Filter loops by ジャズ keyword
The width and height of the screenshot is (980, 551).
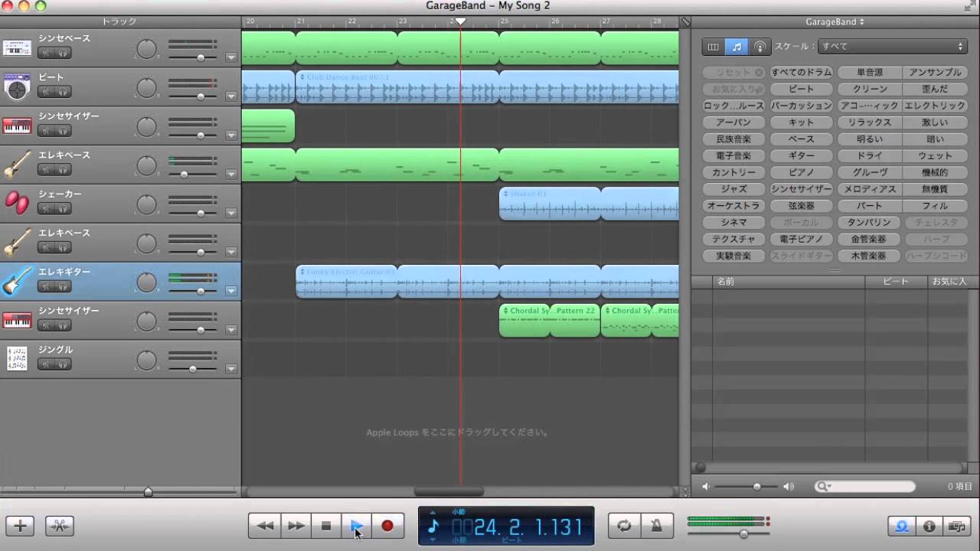coord(734,189)
